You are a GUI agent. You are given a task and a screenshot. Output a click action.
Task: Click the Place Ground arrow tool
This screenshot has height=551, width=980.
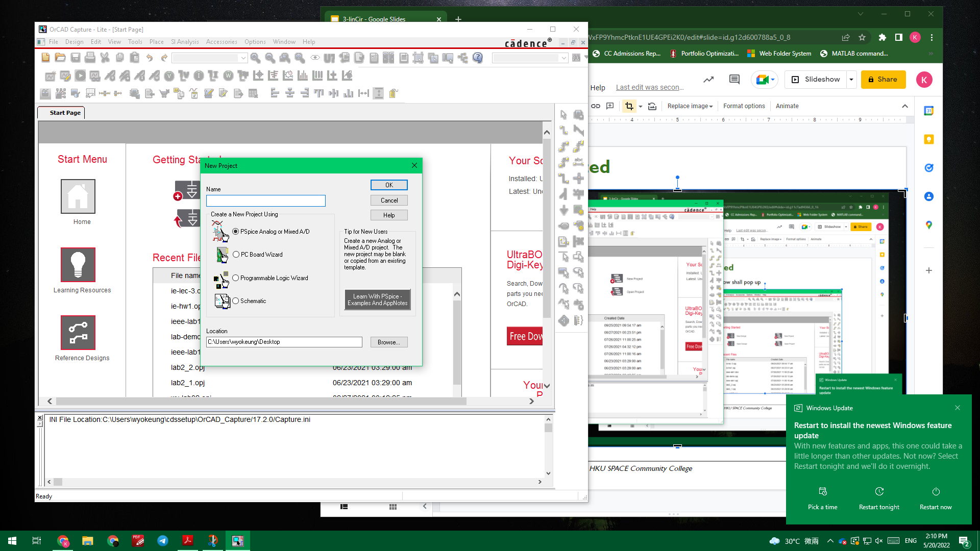tap(563, 210)
